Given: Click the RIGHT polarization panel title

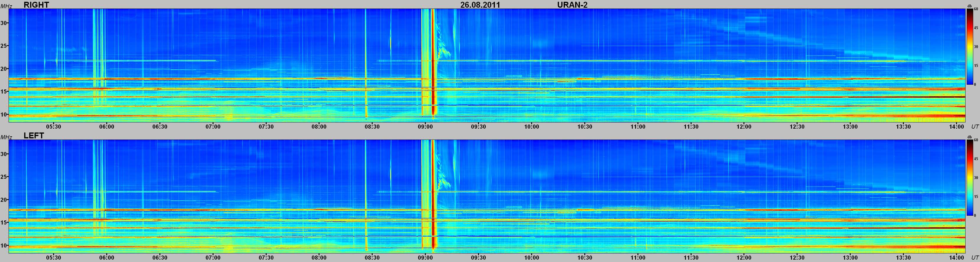Looking at the screenshot, I should (36, 4).
